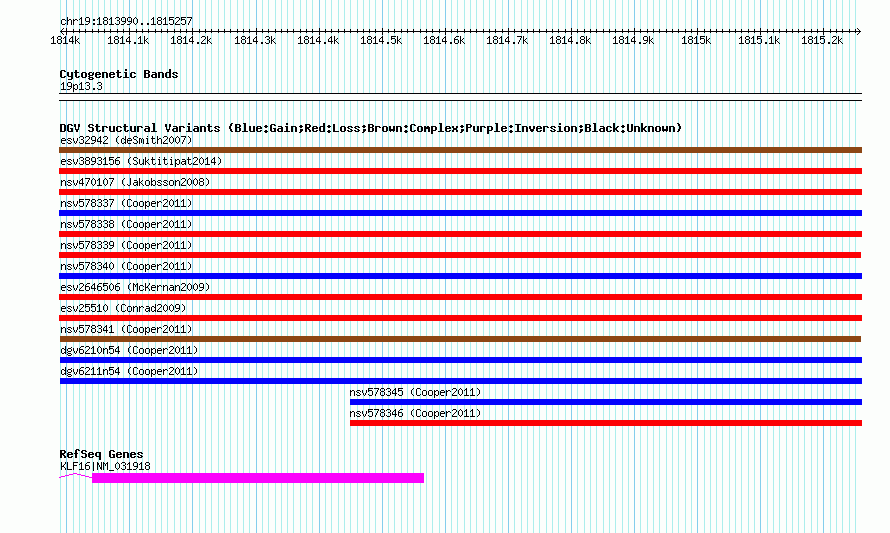Open the KLF16|NM_031918 gene label
The width and height of the screenshot is (890, 533).
pyautogui.click(x=105, y=467)
